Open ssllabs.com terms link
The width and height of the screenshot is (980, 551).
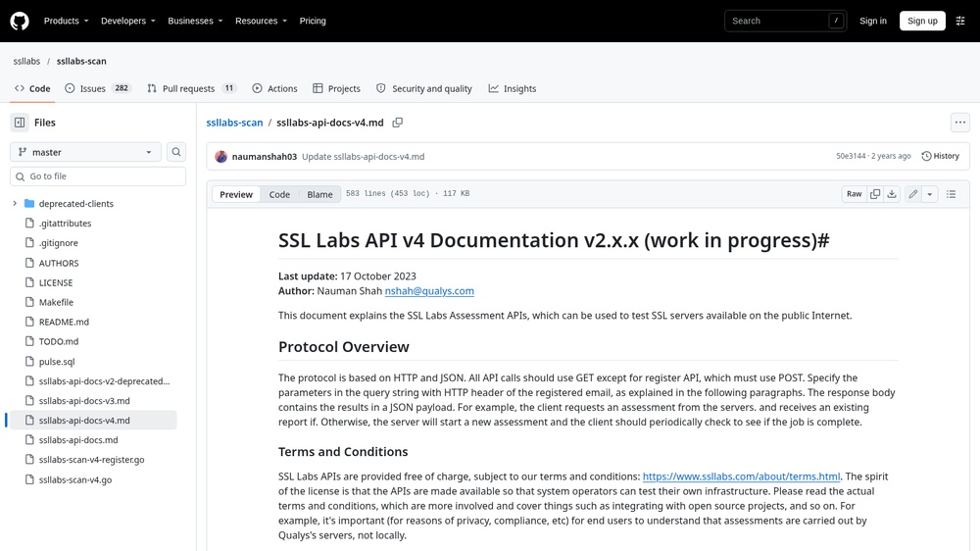pyautogui.click(x=741, y=476)
